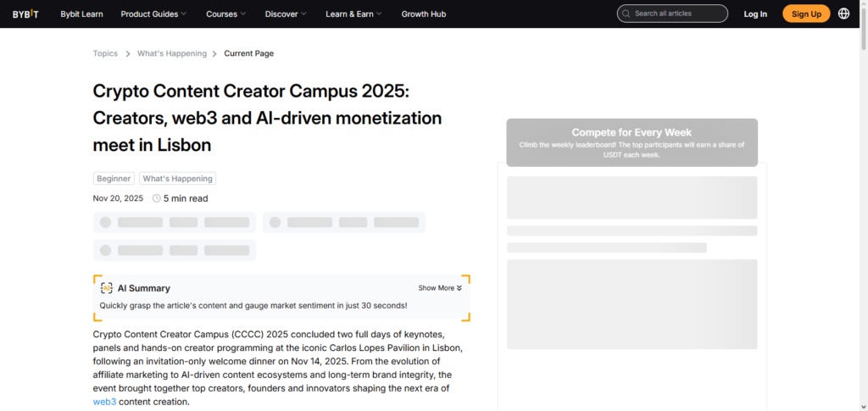Click the AI Summary heading
Image resolution: width=868 pixels, height=411 pixels.
(x=144, y=288)
